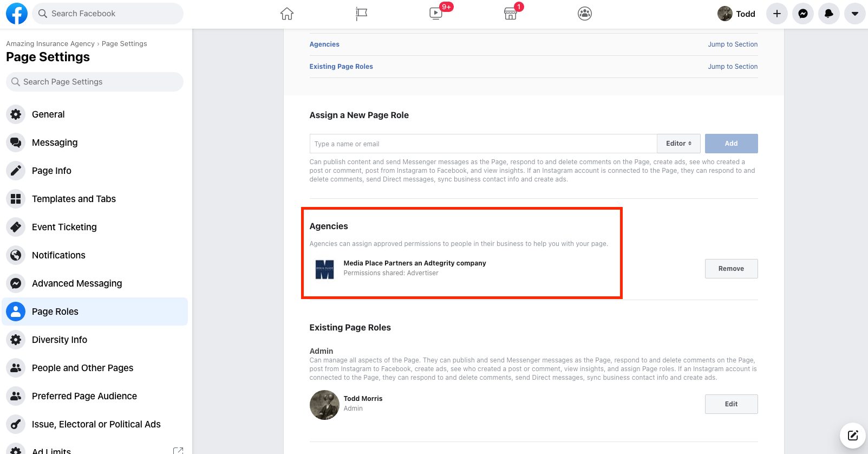The width and height of the screenshot is (868, 454).
Task: Open the Notifications bell icon
Action: click(x=829, y=14)
